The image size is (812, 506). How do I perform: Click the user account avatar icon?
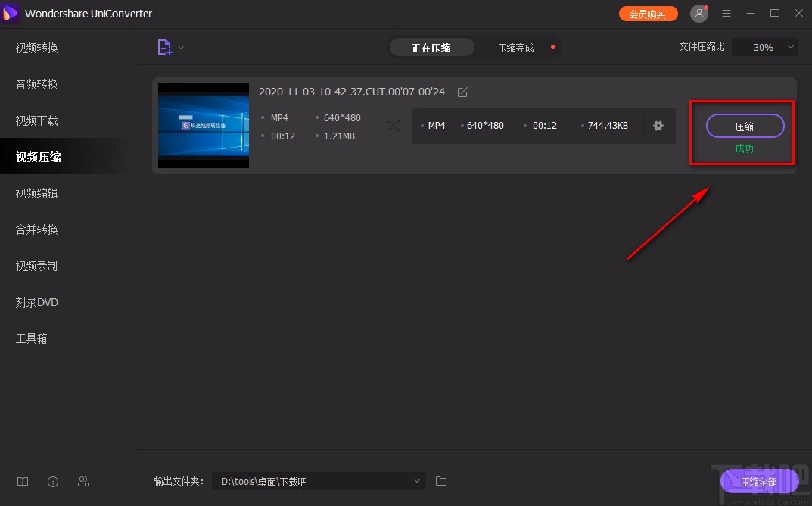pos(698,13)
